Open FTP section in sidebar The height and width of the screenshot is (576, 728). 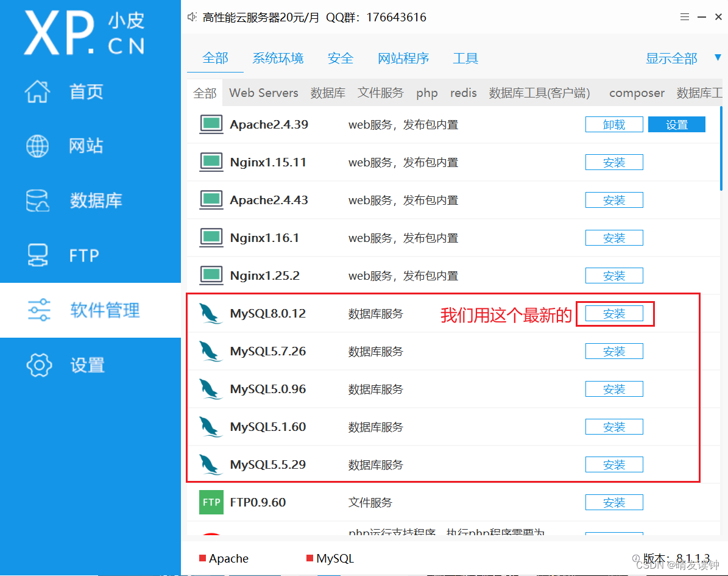84,255
